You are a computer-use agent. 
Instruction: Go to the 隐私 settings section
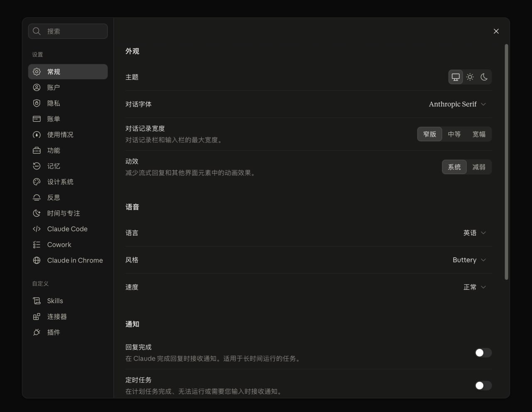(68, 103)
